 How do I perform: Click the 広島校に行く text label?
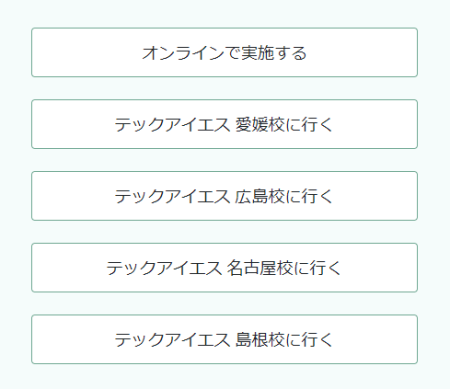[x=284, y=196]
